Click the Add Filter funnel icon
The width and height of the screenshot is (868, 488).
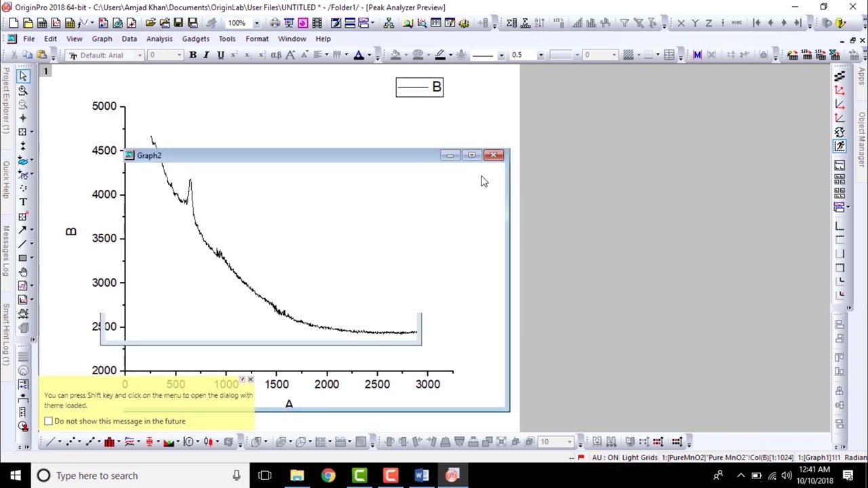pyautogui.click(x=625, y=23)
